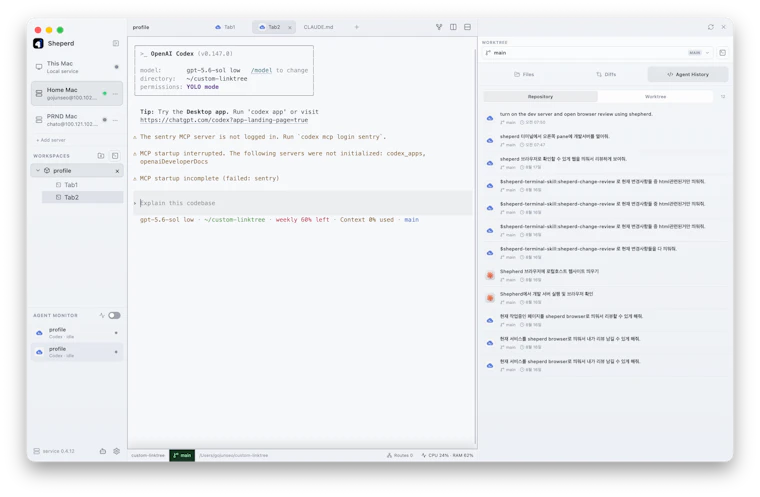Open settings gear in sidebar footer
The width and height of the screenshot is (760, 497).
point(117,451)
